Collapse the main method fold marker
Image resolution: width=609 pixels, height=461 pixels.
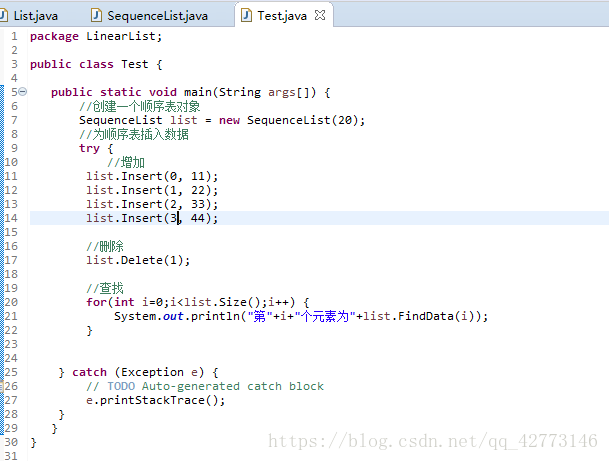point(23,92)
